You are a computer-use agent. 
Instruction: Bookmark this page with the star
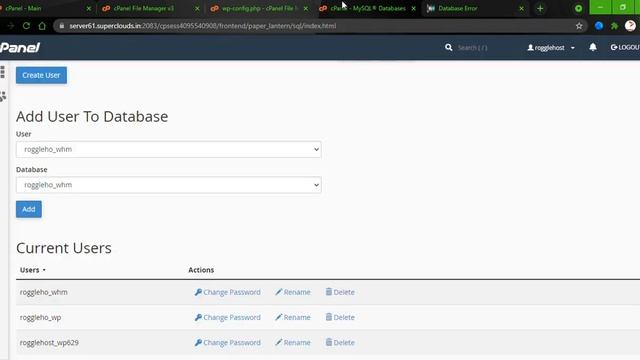pyautogui.click(x=579, y=26)
